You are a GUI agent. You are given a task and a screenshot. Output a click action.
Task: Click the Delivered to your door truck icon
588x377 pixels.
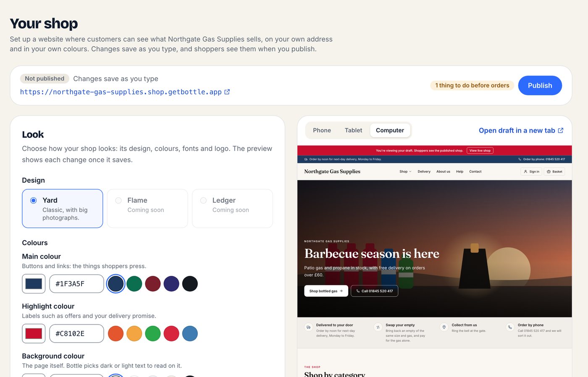tap(309, 327)
